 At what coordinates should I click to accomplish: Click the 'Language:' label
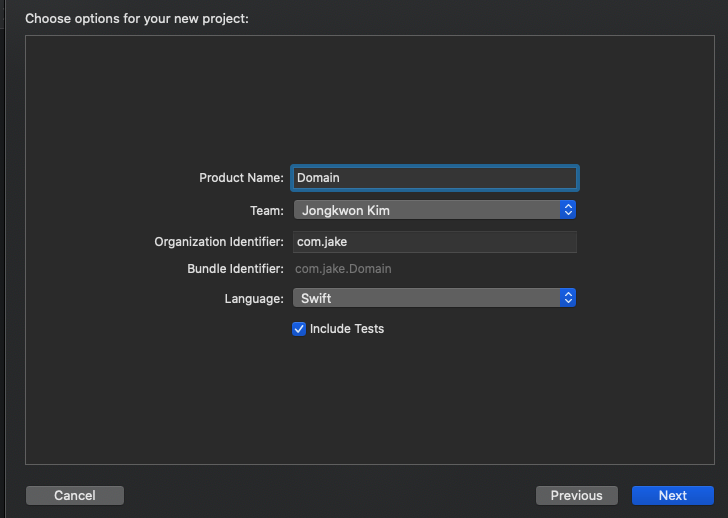pos(254,298)
